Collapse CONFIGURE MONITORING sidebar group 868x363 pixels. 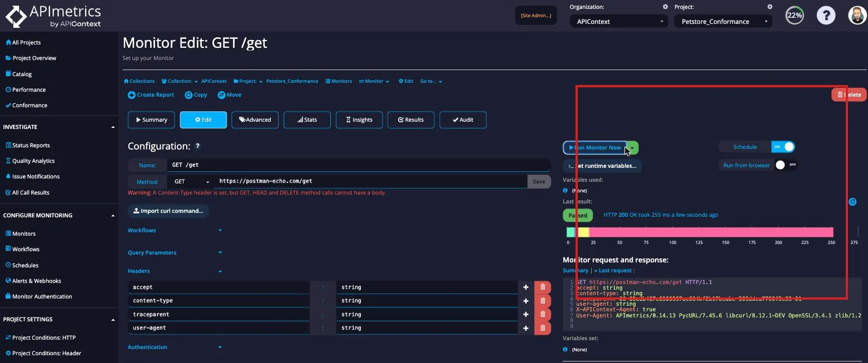tap(113, 215)
